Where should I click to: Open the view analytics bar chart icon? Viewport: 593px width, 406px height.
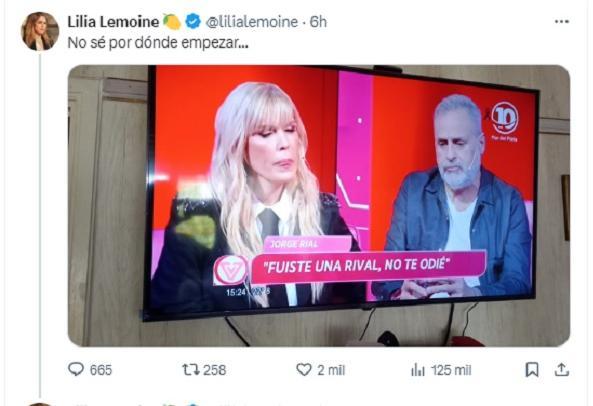418,370
